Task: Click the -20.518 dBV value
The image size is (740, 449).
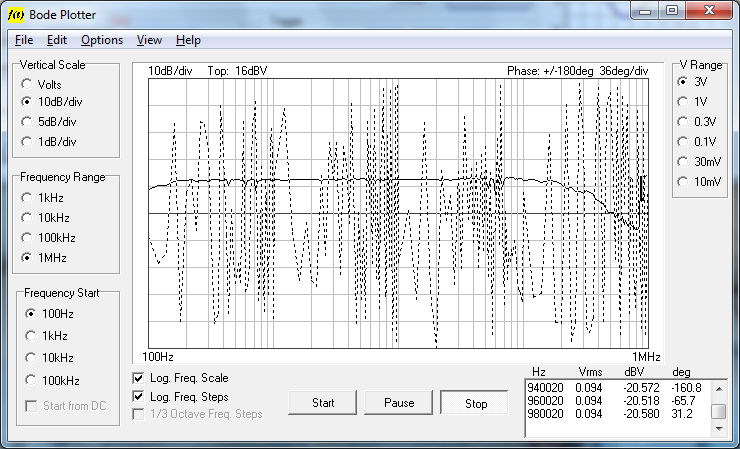Action: click(641, 401)
